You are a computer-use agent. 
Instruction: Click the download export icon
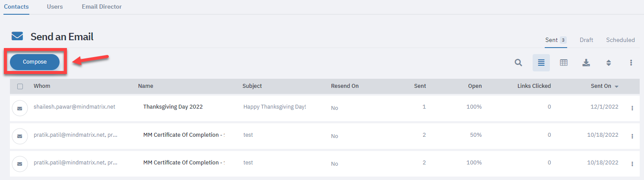pos(586,63)
